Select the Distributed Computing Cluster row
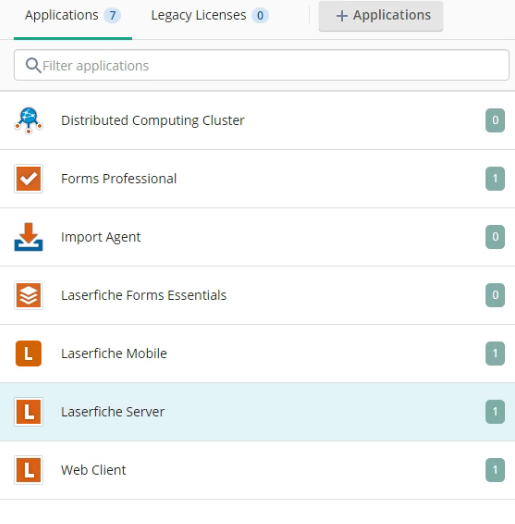The width and height of the screenshot is (515, 524). [x=257, y=120]
